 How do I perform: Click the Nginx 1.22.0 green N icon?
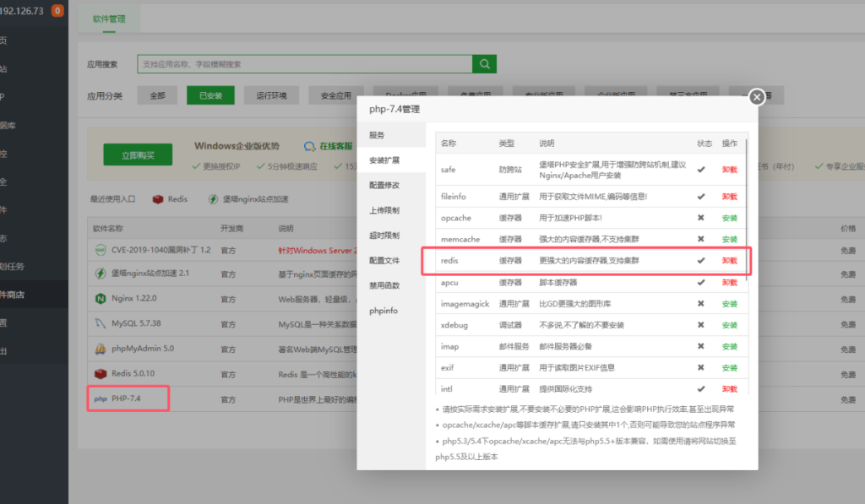(x=101, y=298)
